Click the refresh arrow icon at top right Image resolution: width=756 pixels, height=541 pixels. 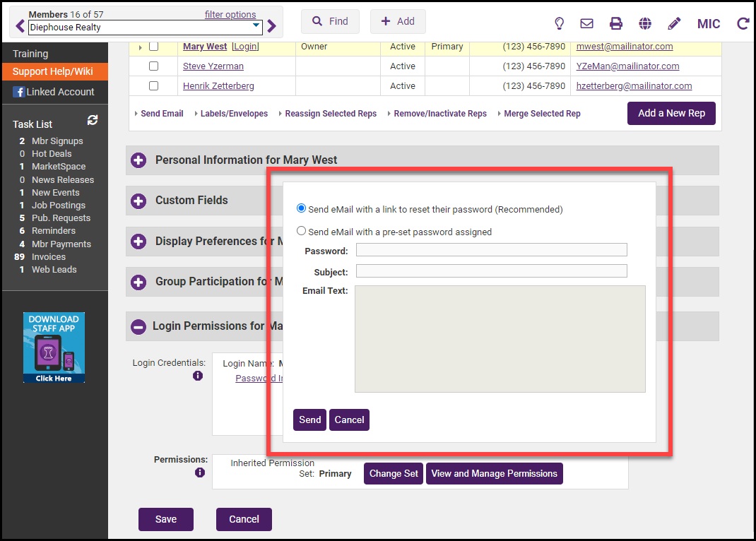(743, 23)
